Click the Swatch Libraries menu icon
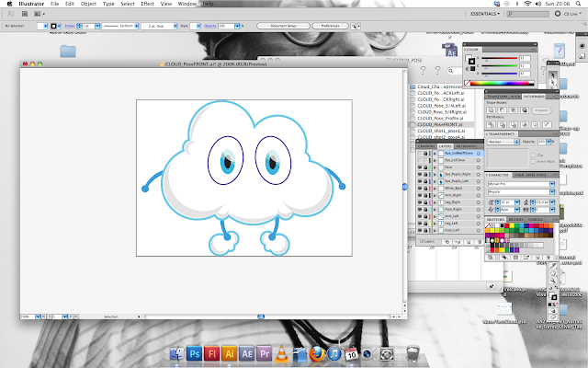This screenshot has width=588, height=368. 491,258
